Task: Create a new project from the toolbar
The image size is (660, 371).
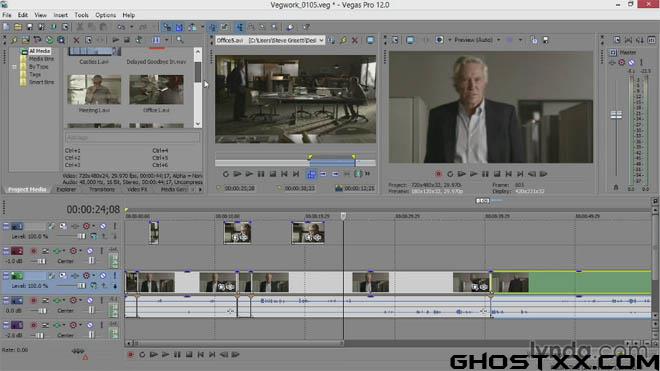Action: pos(6,27)
